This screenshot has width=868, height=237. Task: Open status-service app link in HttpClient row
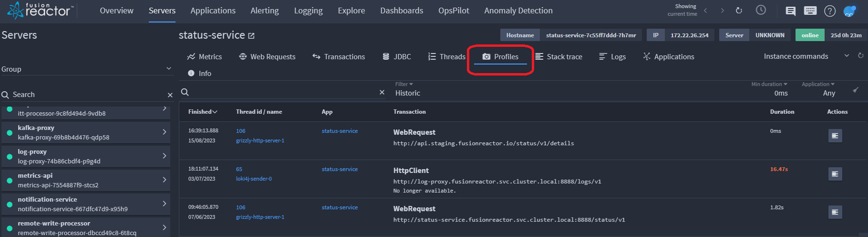340,169
